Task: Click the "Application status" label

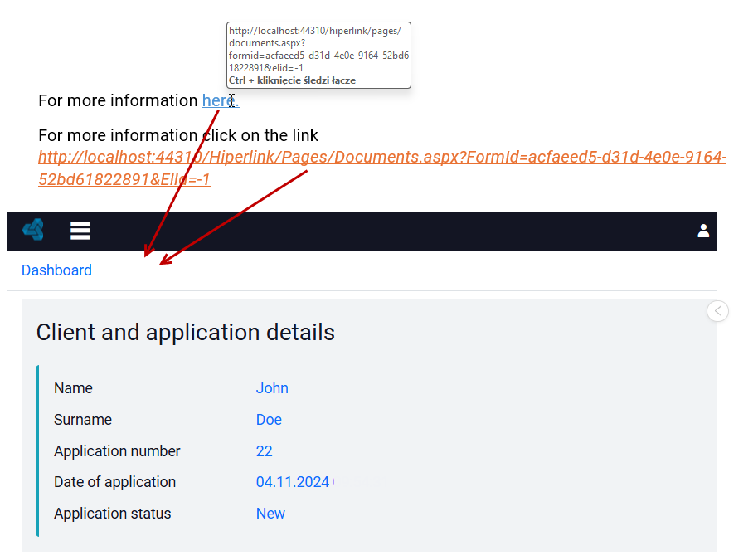Action: point(113,514)
